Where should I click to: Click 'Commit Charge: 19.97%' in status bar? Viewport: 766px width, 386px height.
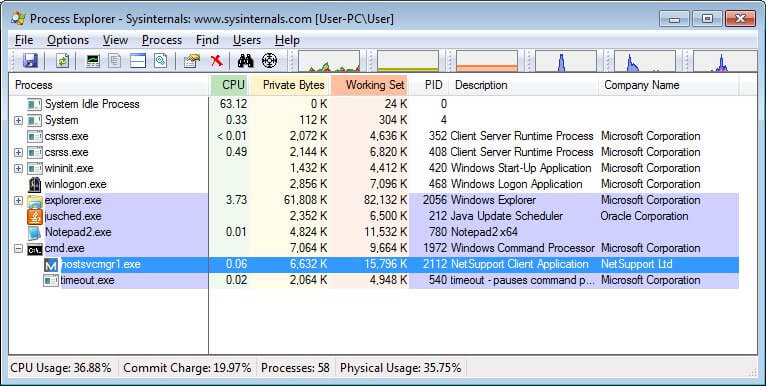point(187,368)
